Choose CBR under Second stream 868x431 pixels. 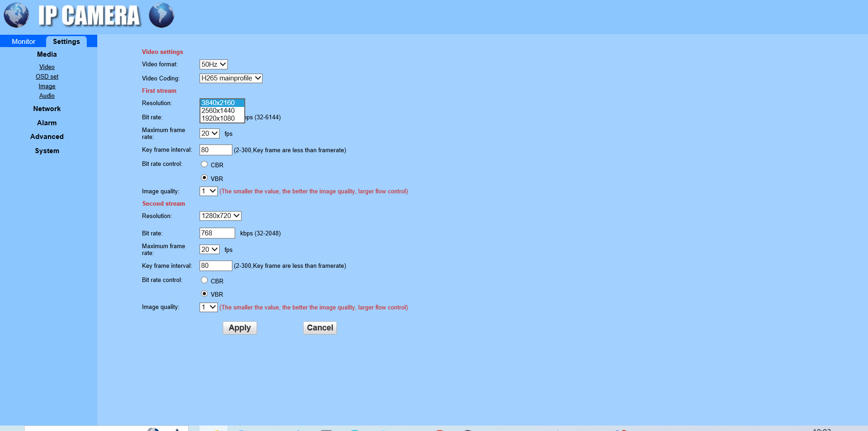205,280
